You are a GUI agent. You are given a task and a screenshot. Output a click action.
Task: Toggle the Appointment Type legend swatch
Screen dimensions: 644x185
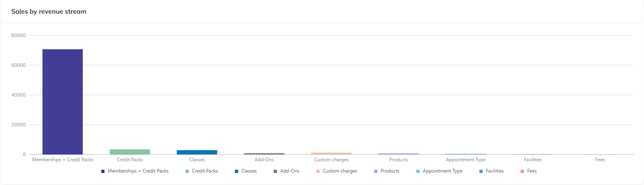418,171
